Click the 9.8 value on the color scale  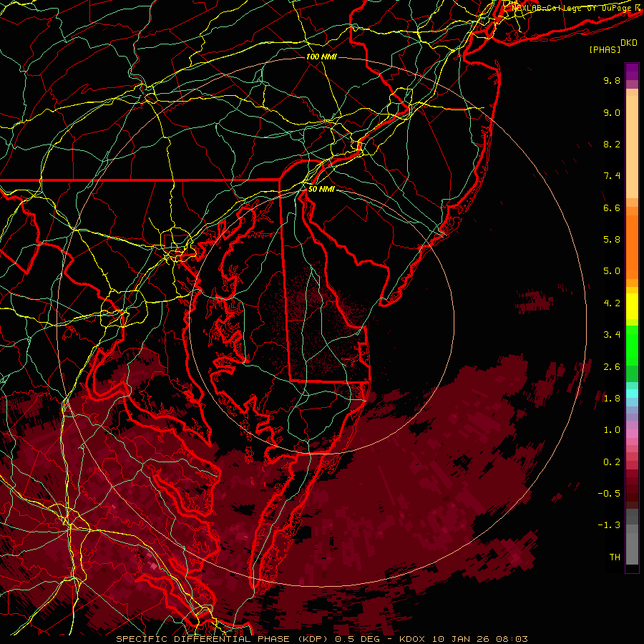(612, 80)
